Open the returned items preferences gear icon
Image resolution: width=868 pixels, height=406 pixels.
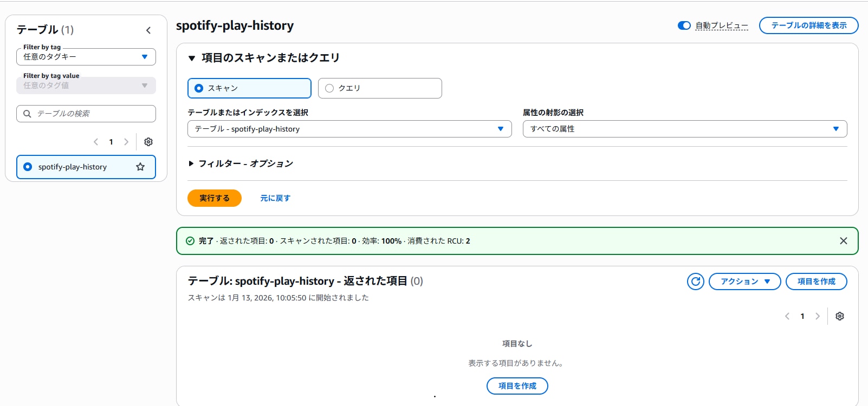point(840,316)
